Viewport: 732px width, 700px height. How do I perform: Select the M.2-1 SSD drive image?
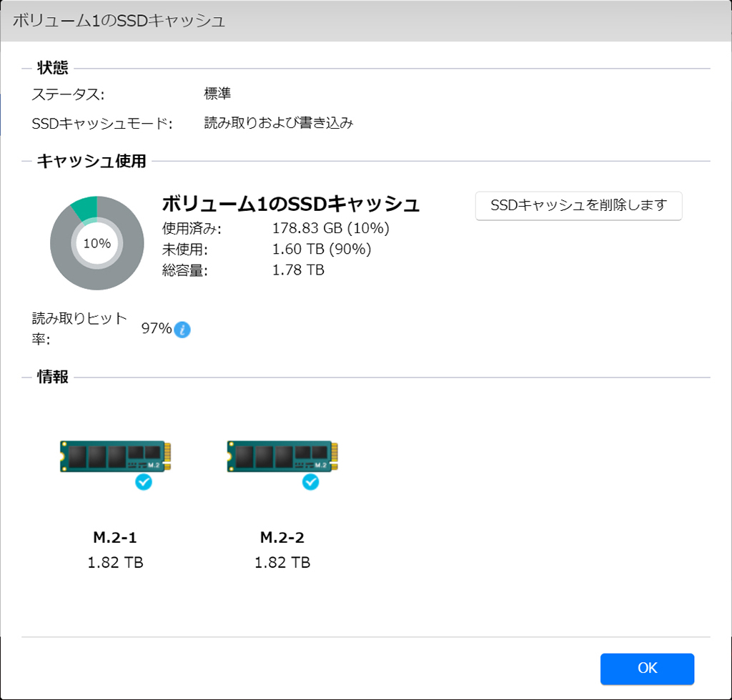tap(115, 456)
